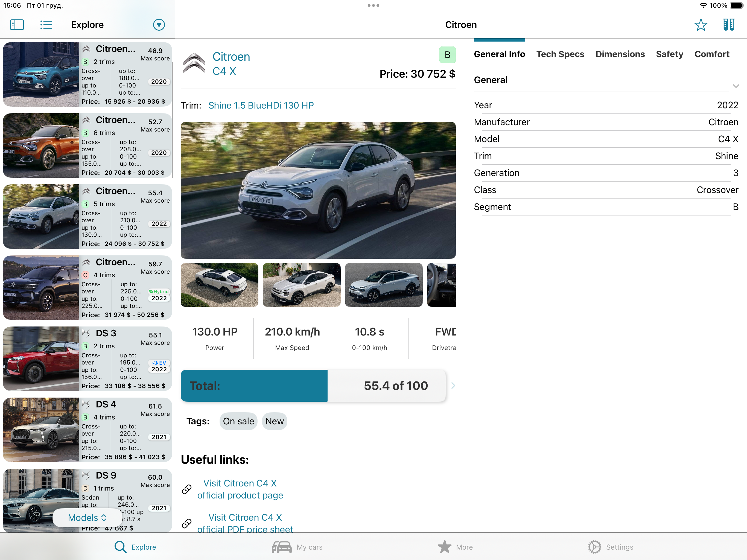Viewport: 747px width, 560px height.
Task: Open the General Info tab
Action: click(499, 54)
